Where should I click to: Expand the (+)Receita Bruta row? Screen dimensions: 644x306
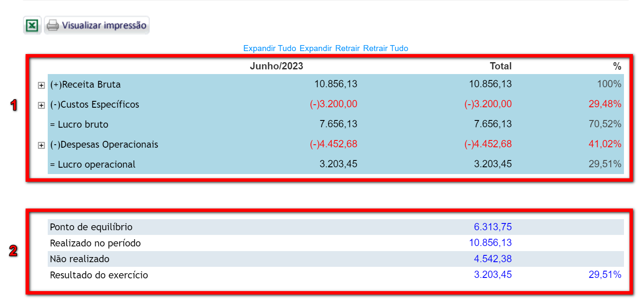click(x=41, y=85)
